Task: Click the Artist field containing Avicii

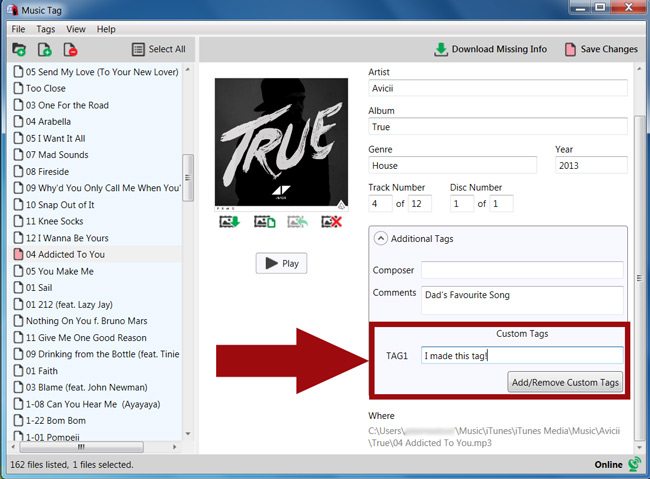Action: pos(498,88)
